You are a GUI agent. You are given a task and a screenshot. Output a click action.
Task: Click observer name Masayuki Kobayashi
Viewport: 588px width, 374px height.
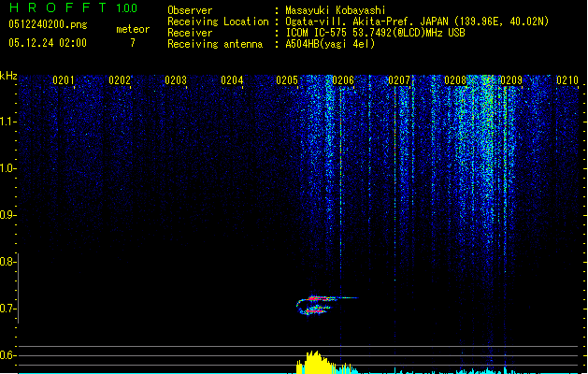tap(336, 10)
